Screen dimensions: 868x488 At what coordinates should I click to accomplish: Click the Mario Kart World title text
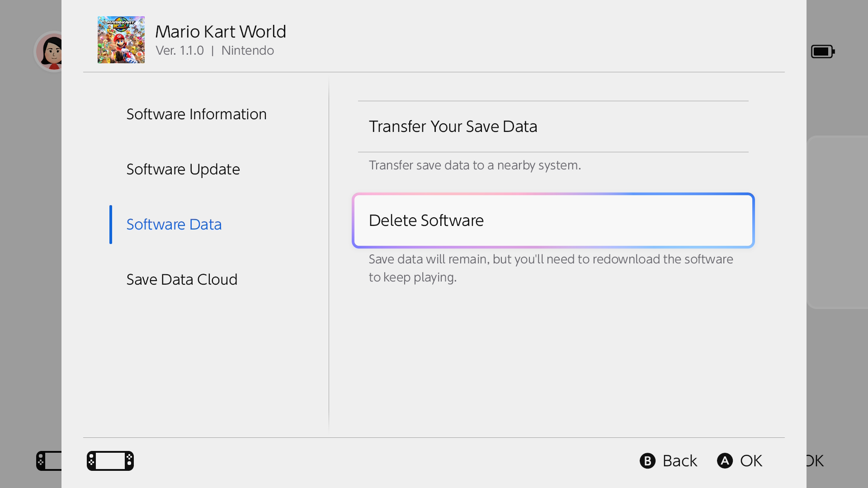point(221,32)
